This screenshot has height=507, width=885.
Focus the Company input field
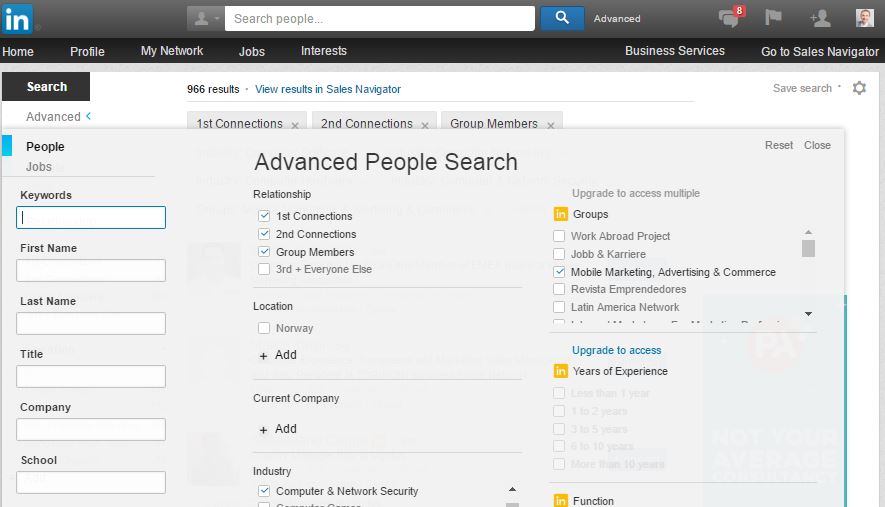pos(91,430)
